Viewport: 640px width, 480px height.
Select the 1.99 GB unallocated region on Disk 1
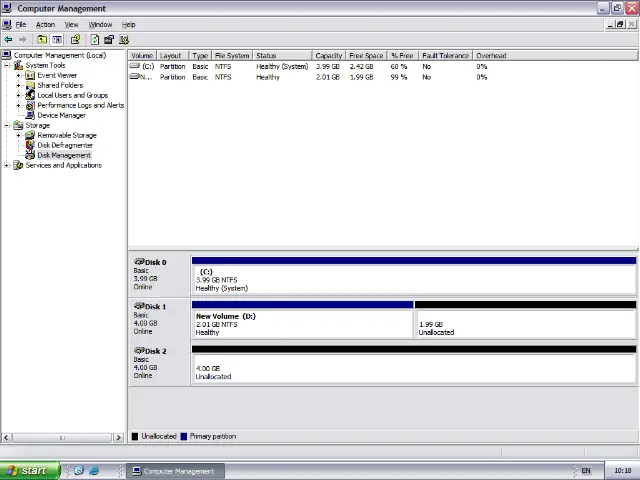coord(525,323)
